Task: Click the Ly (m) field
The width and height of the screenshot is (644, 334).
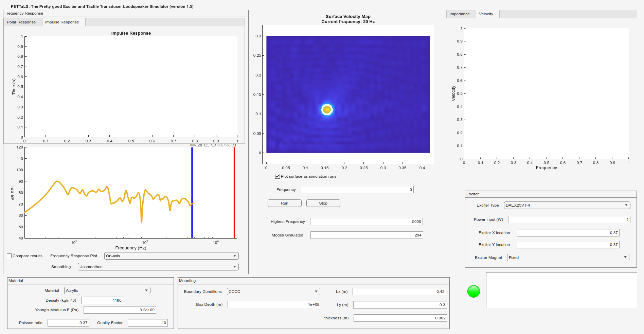Action: coord(400,305)
